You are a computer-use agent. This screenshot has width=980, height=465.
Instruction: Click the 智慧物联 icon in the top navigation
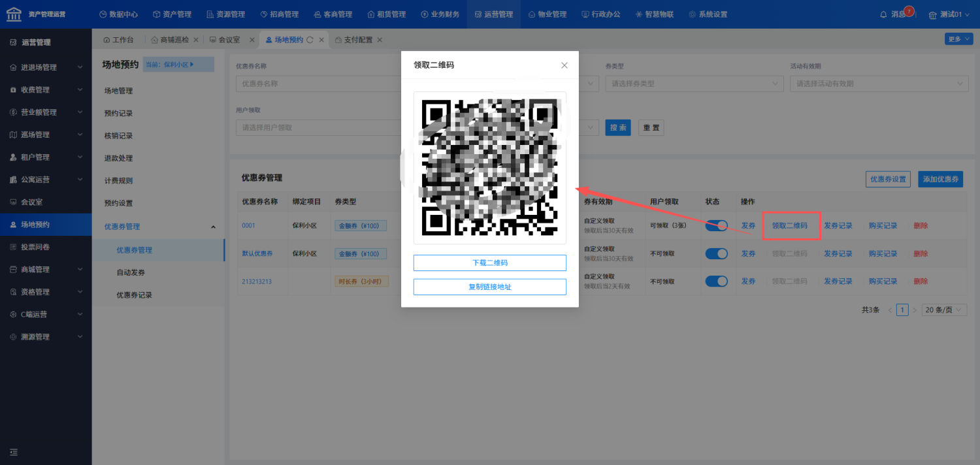[x=639, y=14]
